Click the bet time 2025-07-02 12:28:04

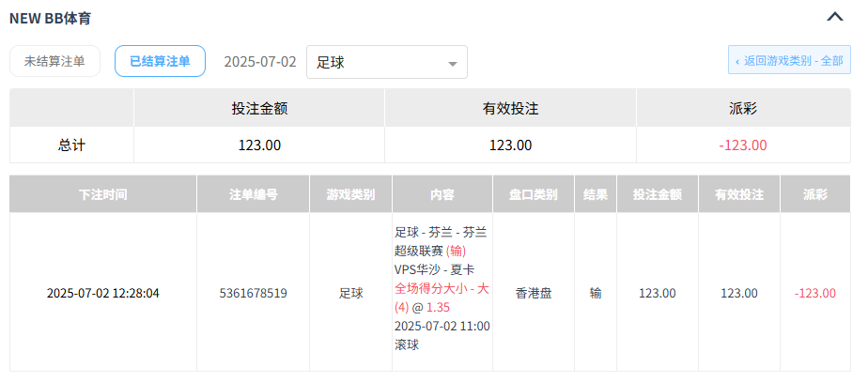(x=102, y=293)
